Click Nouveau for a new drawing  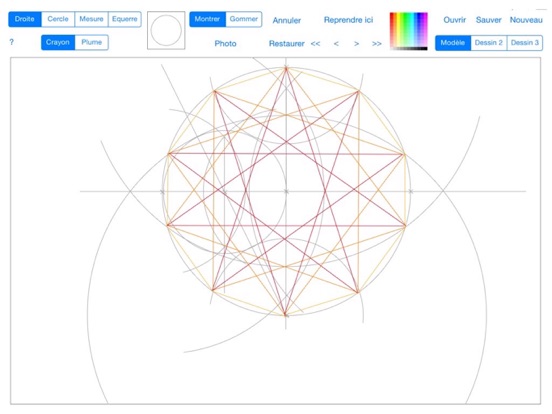526,20
